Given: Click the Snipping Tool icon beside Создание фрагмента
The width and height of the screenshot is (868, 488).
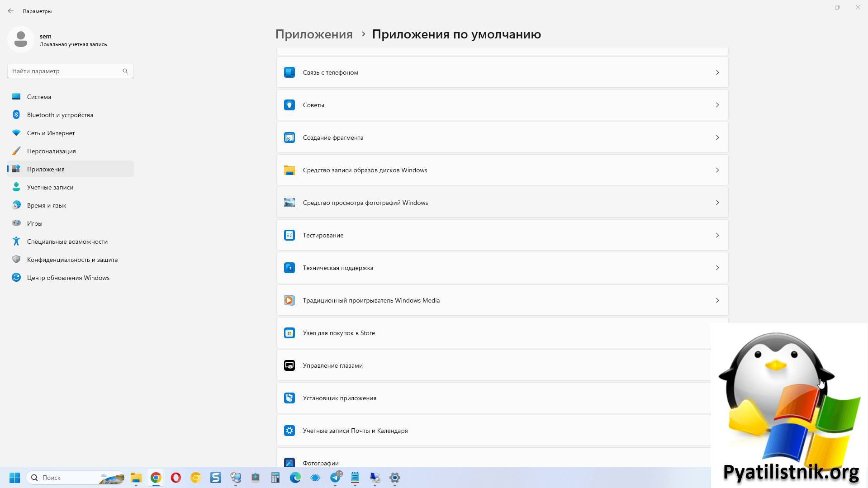Looking at the screenshot, I should 289,137.
